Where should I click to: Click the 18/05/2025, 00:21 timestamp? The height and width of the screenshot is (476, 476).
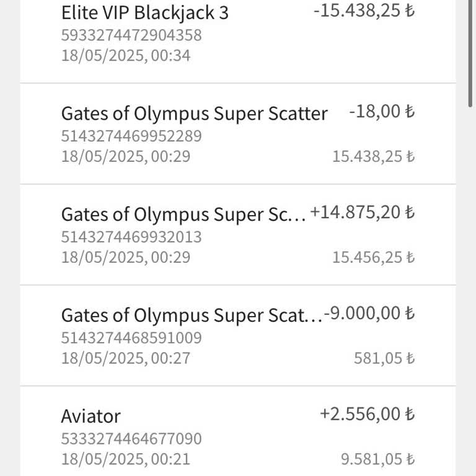click(126, 459)
